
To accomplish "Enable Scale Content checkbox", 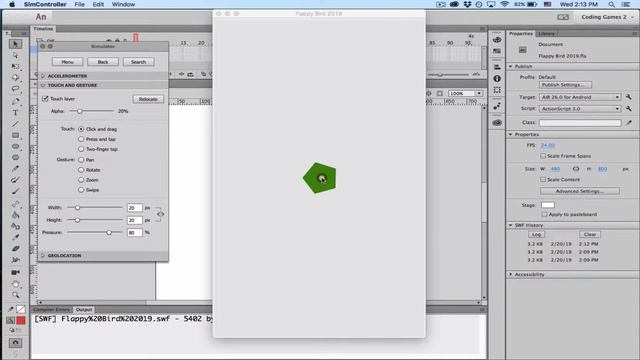I will (x=543, y=180).
